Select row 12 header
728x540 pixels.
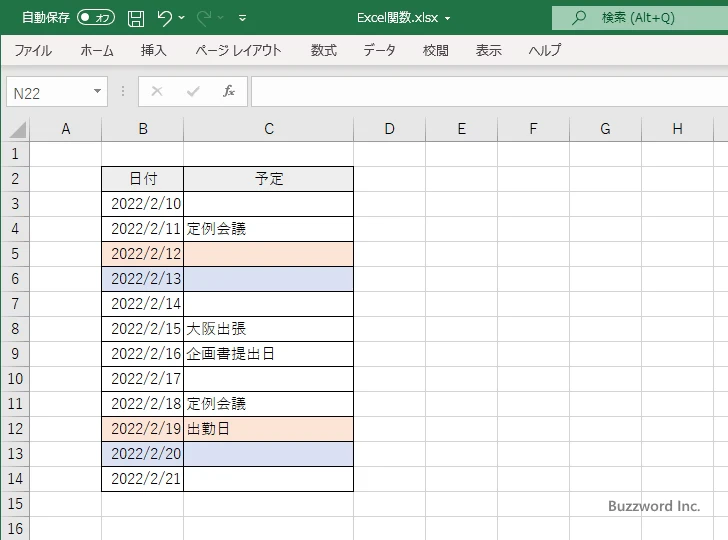tap(15, 429)
